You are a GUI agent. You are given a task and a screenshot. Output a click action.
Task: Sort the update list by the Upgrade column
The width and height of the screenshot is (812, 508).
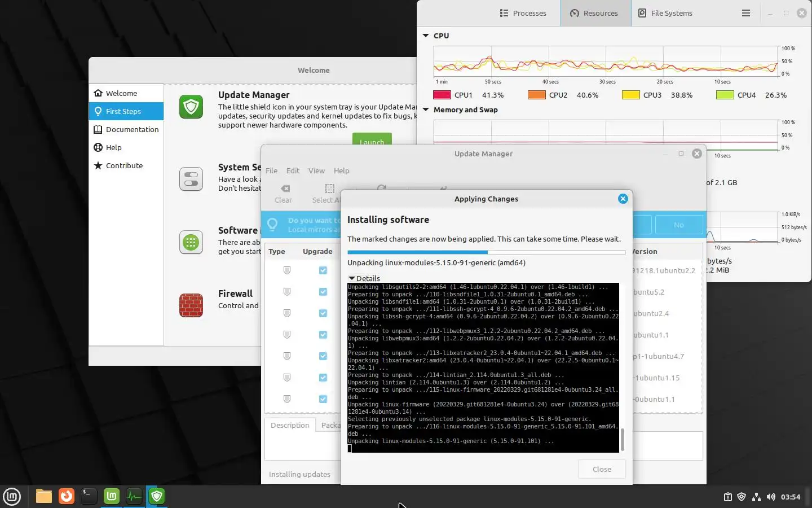[317, 251]
